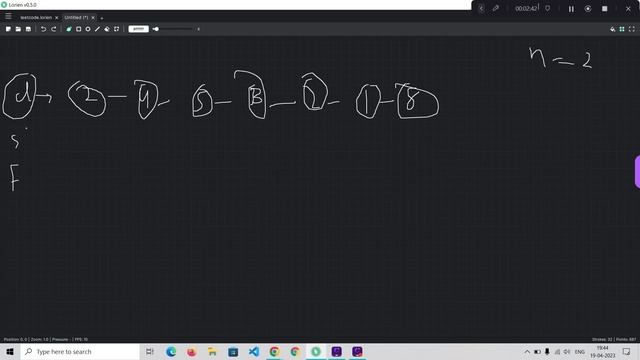This screenshot has width=640, height=360.
Task: Add a new tab with plus button
Action: 102,18
